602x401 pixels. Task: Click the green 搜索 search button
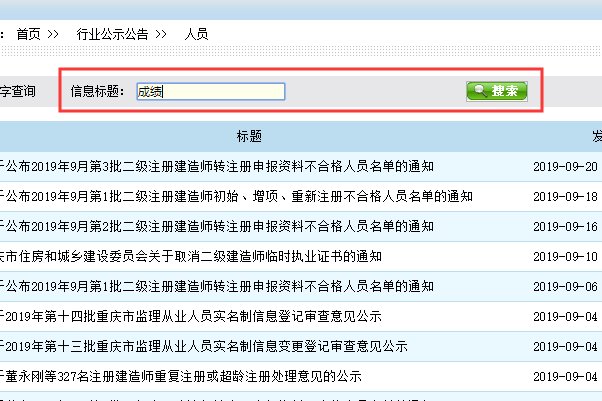point(497,91)
